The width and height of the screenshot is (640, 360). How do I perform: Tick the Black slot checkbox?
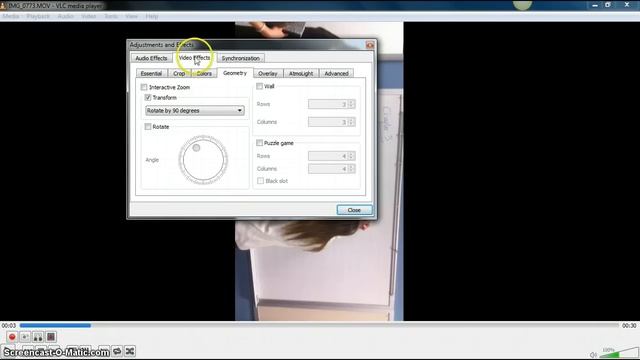[x=260, y=181]
